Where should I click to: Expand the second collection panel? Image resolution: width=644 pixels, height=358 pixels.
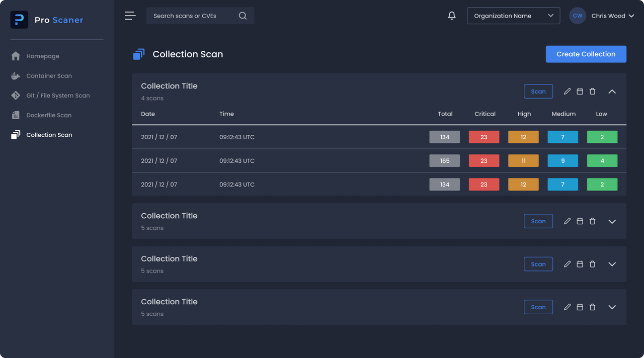point(612,221)
